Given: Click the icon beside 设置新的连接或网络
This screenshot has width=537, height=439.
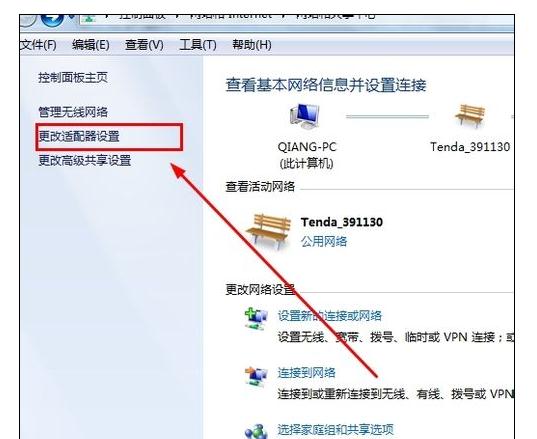Looking at the screenshot, I should pos(256,318).
